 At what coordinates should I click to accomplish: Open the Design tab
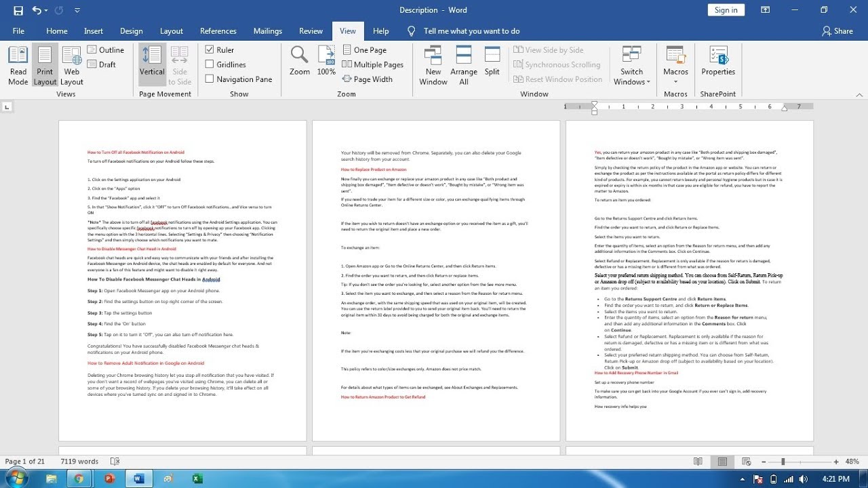[x=132, y=31]
